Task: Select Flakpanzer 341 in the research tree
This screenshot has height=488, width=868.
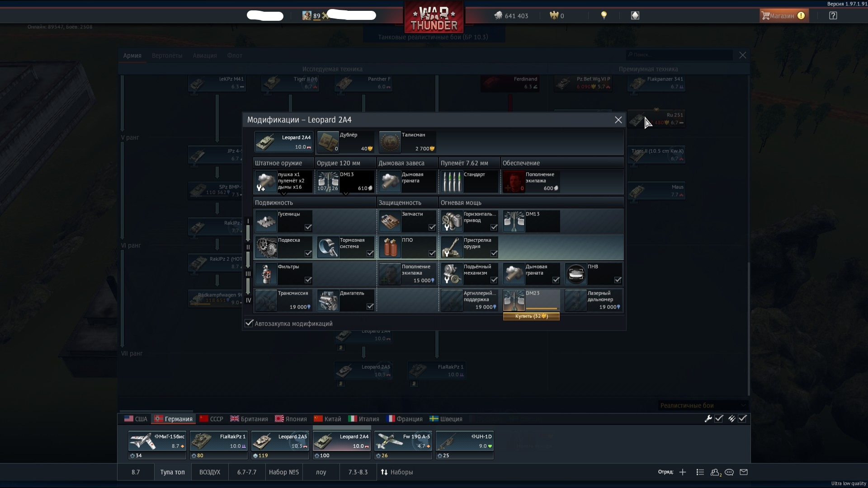Action: tap(656, 83)
